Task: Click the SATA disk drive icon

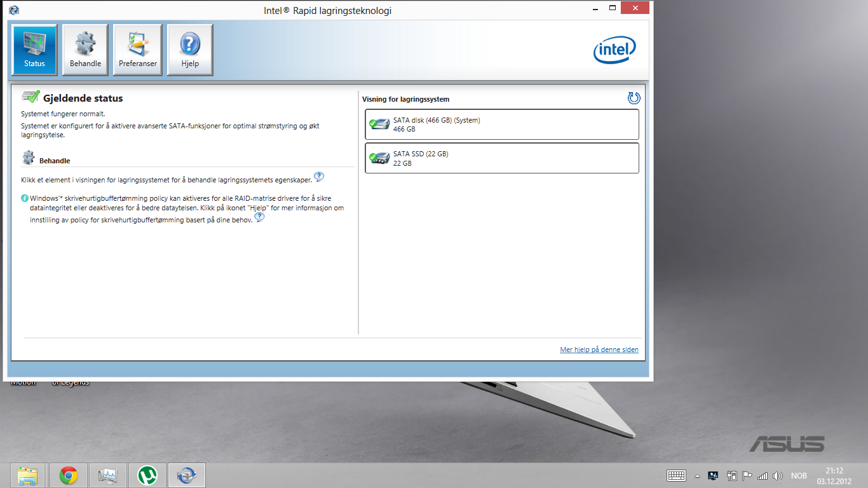Action: (379, 124)
